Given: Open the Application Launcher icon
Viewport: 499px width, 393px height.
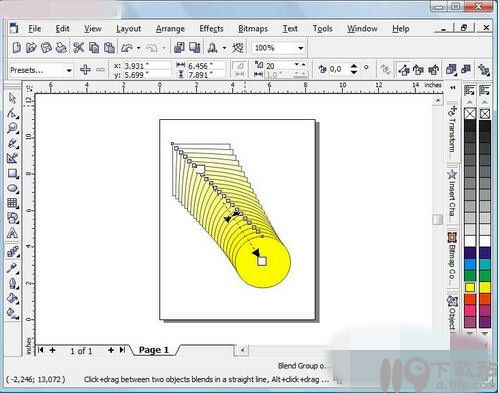Looking at the screenshot, I should (x=212, y=48).
